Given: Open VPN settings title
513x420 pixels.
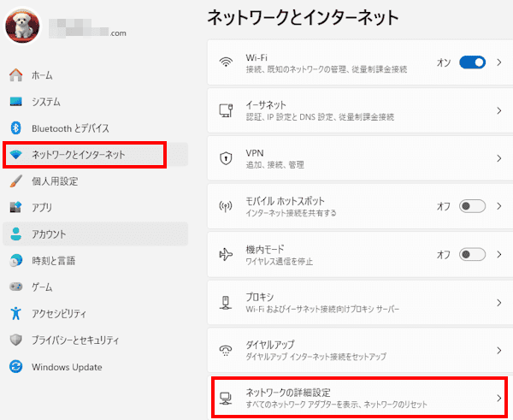Looking at the screenshot, I should click(255, 153).
